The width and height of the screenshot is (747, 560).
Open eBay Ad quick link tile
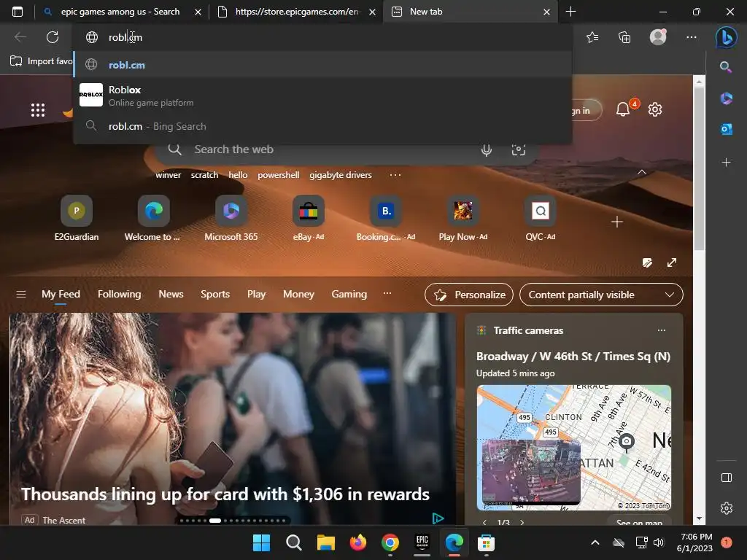click(309, 219)
